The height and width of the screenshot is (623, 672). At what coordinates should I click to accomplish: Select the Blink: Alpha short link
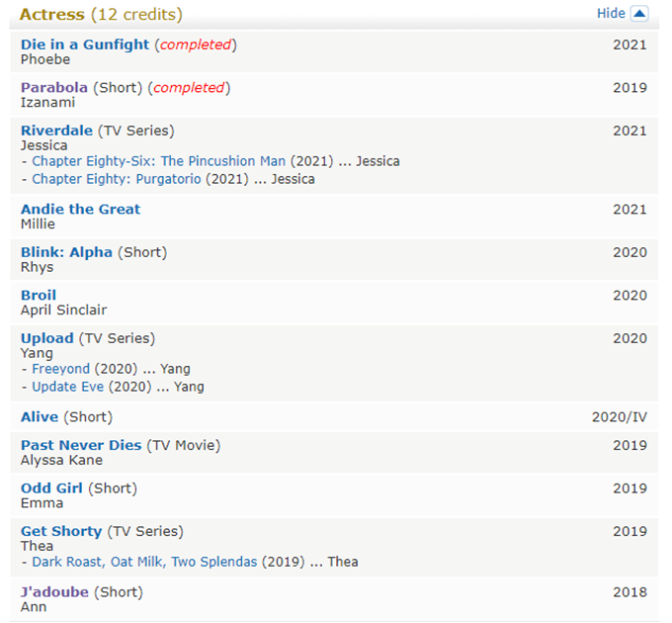66,252
